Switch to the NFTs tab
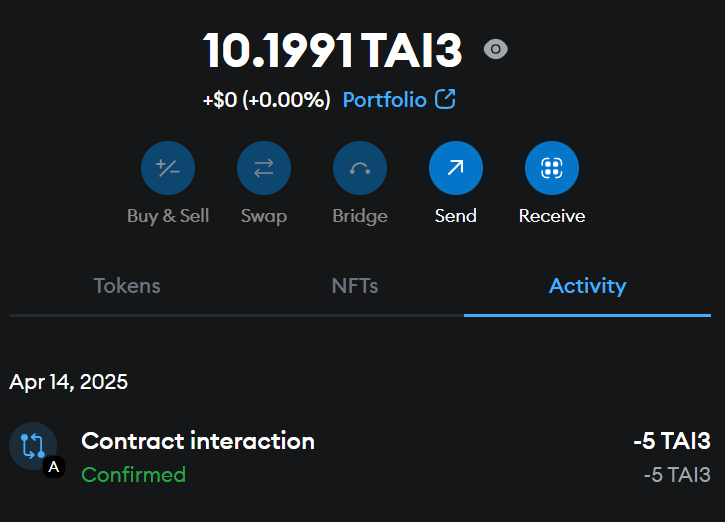 pos(355,286)
